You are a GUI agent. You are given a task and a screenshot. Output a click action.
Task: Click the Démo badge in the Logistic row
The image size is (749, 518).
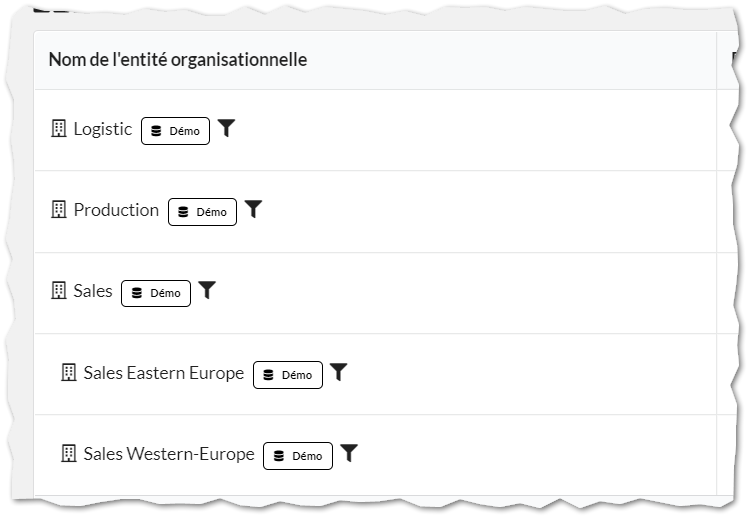[175, 131]
